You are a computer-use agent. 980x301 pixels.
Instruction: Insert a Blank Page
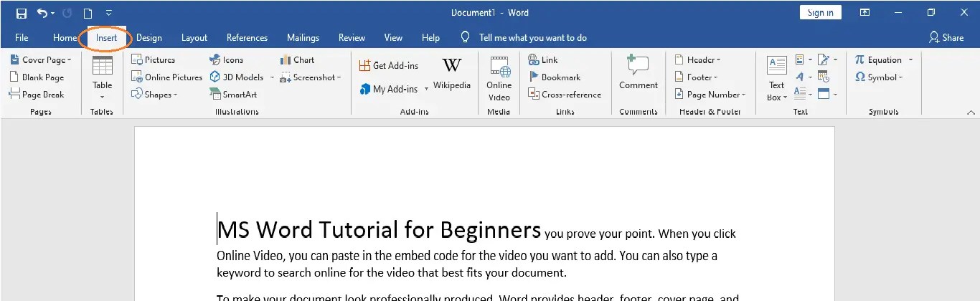click(x=37, y=77)
